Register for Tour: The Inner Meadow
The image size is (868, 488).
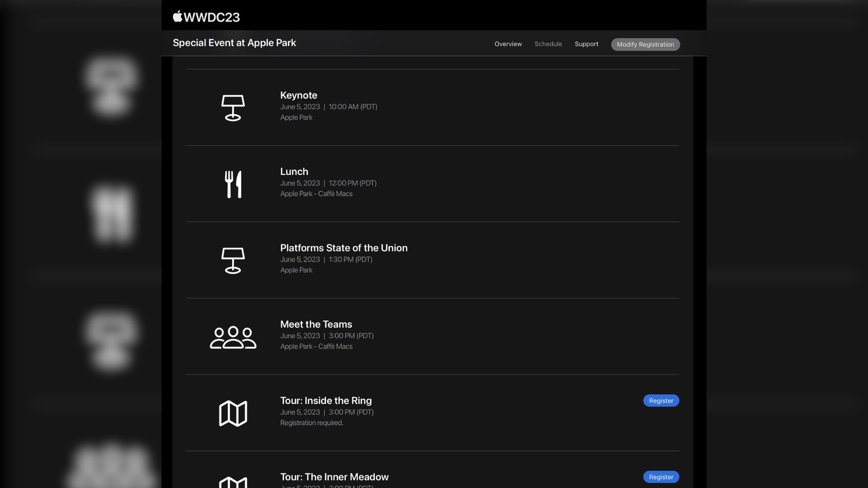(661, 477)
